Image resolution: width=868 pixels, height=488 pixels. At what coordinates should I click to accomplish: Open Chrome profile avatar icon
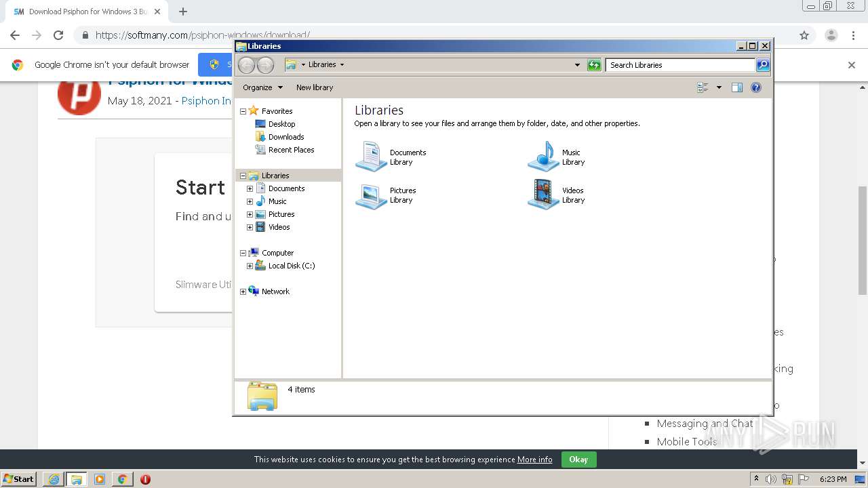tap(831, 35)
